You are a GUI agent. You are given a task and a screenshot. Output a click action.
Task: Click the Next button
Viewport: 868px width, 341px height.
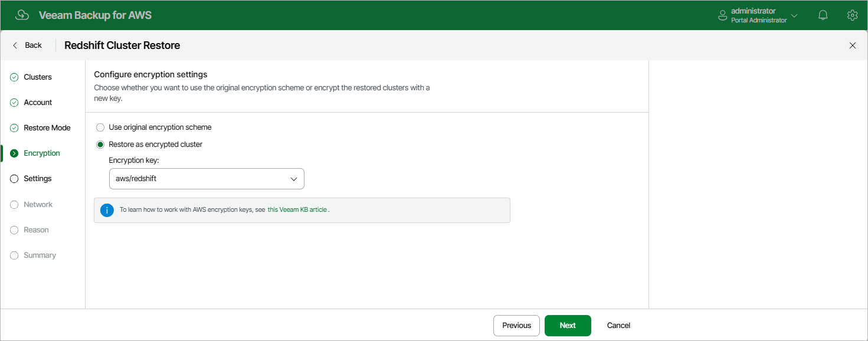568,326
